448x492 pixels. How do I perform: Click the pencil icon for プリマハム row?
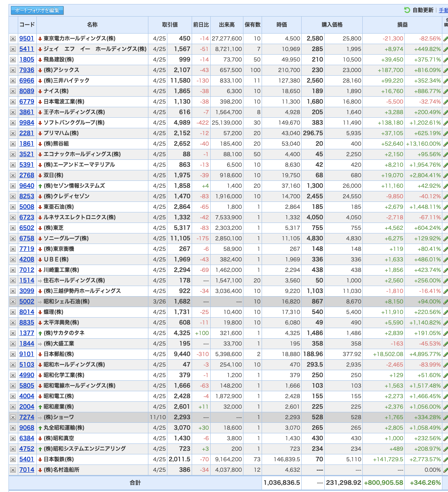pos(446,134)
